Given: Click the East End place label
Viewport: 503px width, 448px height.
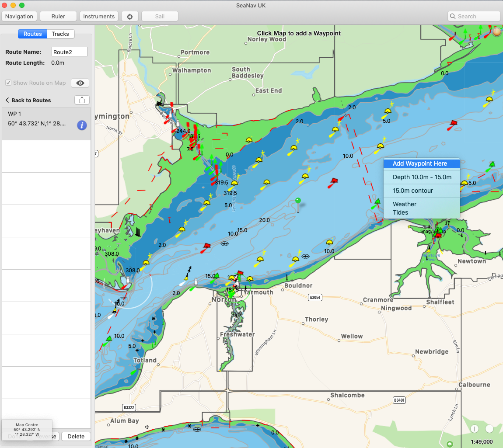Looking at the screenshot, I should point(269,90).
